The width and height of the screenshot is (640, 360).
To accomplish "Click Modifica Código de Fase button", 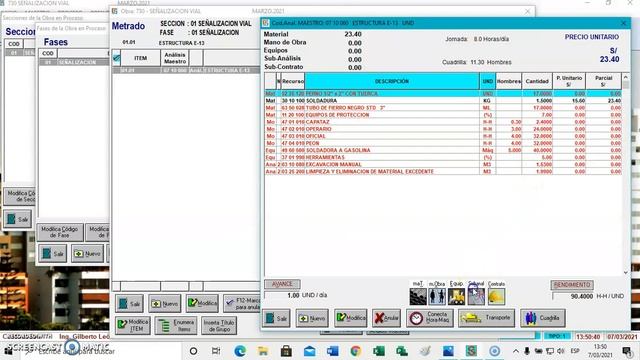I will click(x=60, y=232).
